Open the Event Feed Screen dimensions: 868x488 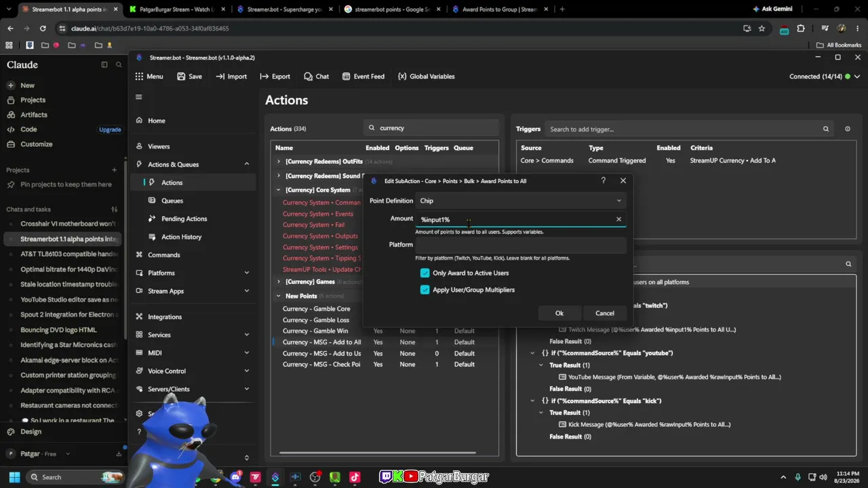point(363,77)
